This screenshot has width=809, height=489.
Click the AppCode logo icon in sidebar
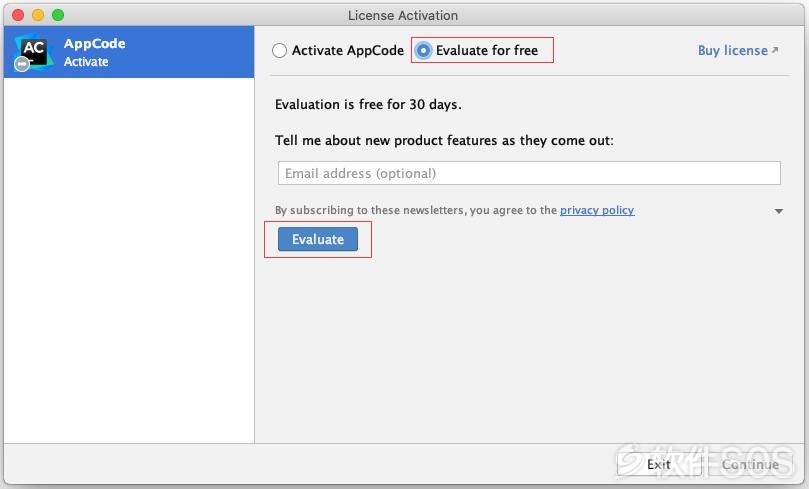tap(33, 52)
